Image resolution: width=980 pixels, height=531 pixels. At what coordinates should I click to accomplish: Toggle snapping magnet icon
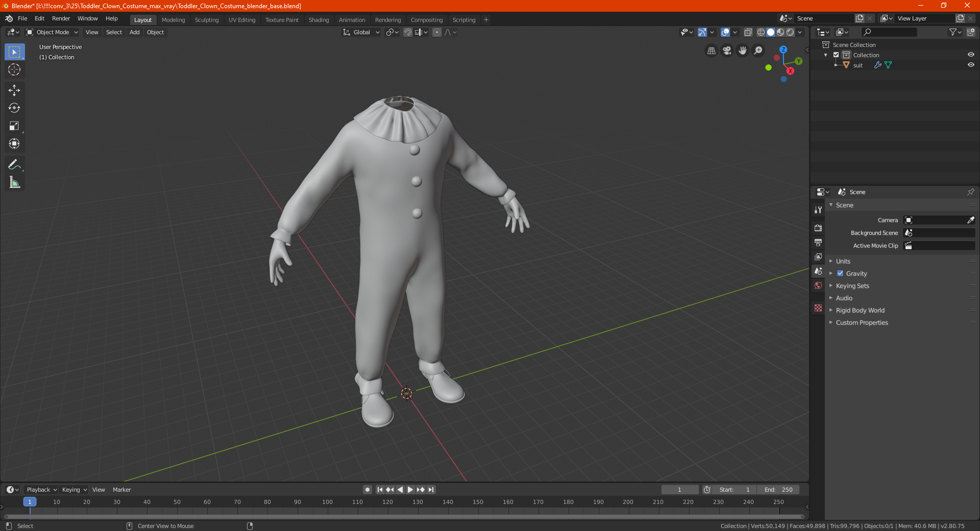pos(408,32)
